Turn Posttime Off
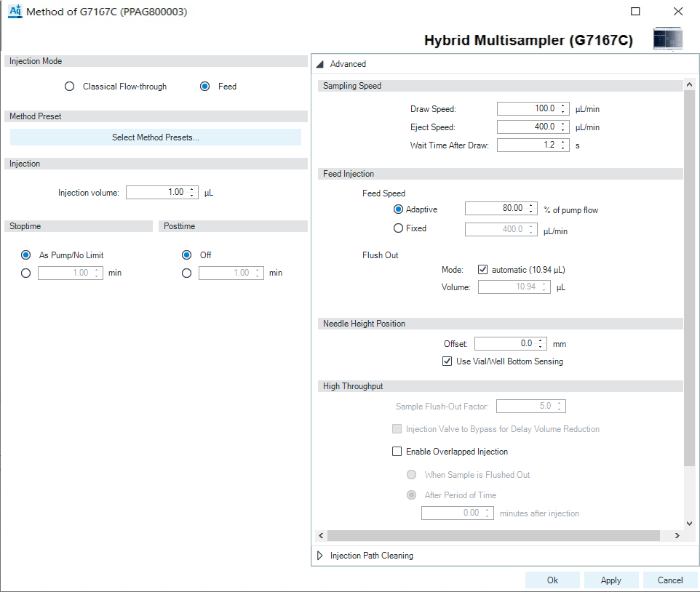This screenshot has width=700, height=592. pos(188,255)
